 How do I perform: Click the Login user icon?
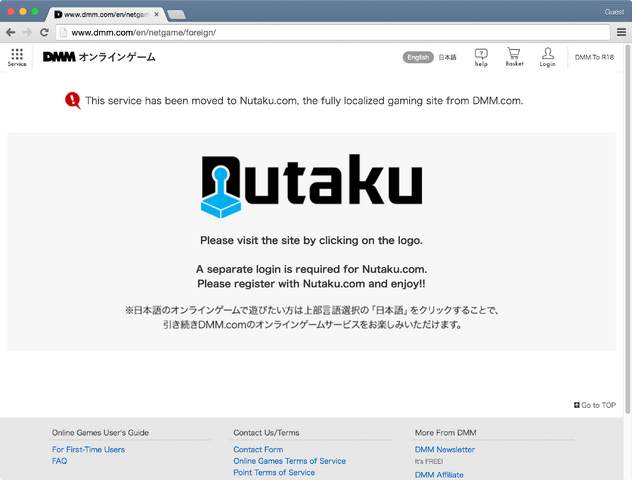point(547,57)
